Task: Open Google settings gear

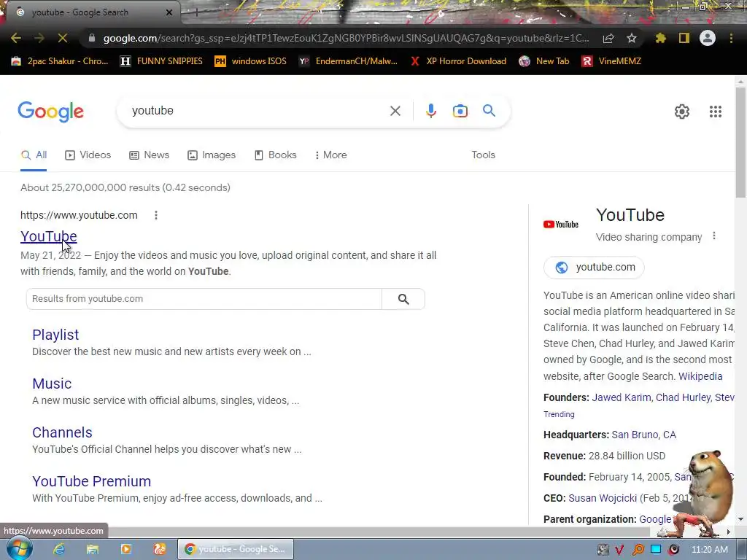Action: click(x=682, y=112)
